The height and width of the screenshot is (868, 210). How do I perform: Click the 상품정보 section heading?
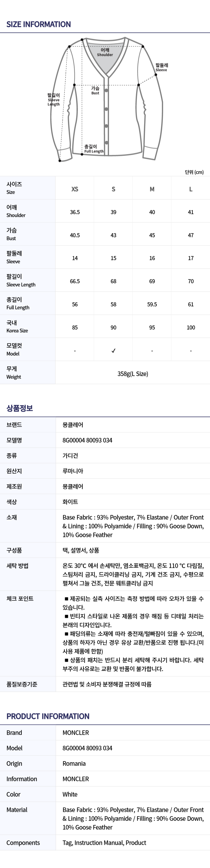(19, 408)
